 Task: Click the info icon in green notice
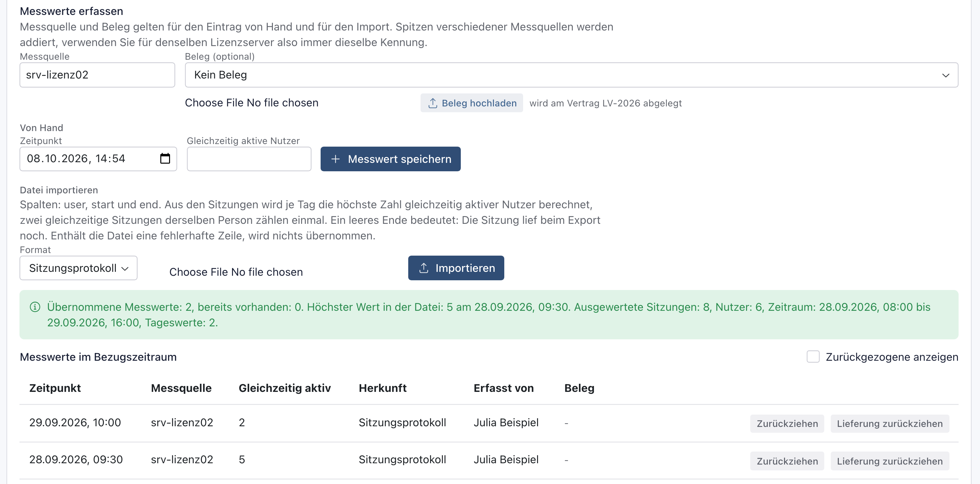click(35, 307)
